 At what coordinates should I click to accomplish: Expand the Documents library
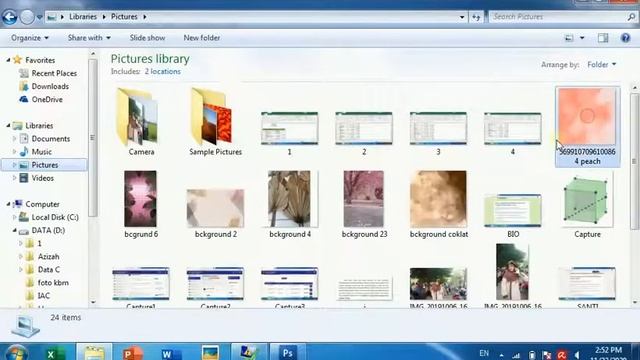pos(15,139)
